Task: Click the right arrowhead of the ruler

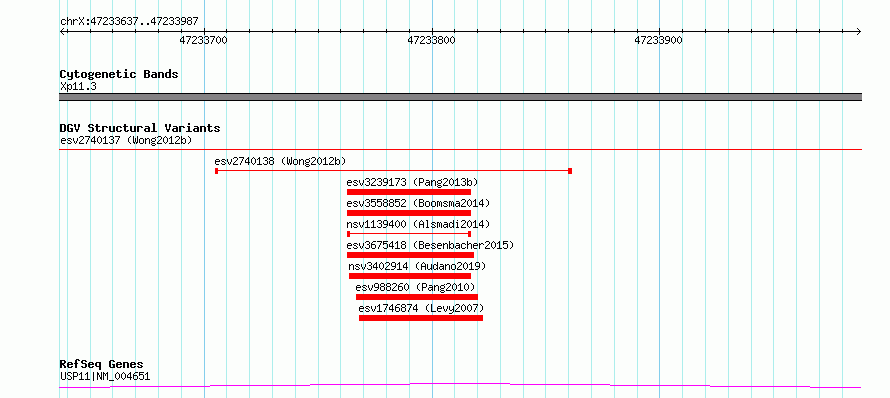Action: point(859,31)
